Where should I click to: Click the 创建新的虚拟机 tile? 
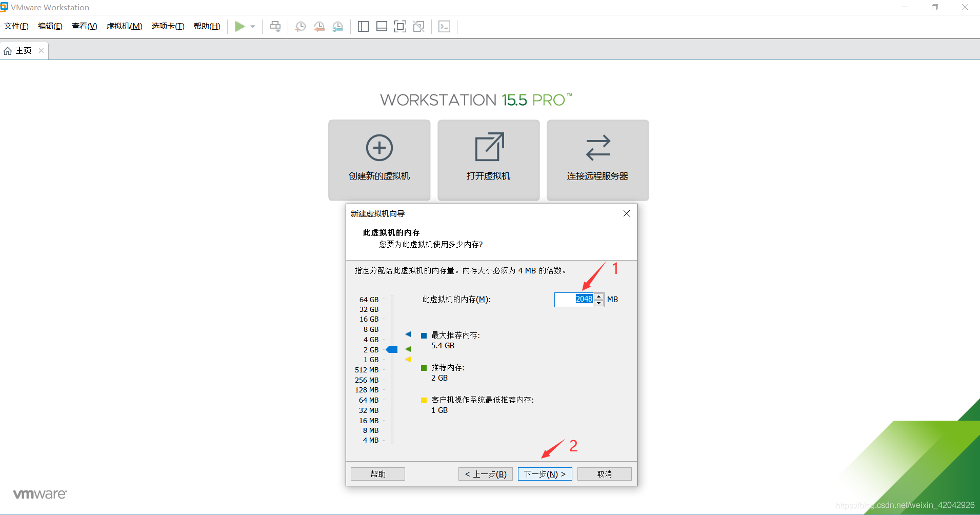coord(379,160)
